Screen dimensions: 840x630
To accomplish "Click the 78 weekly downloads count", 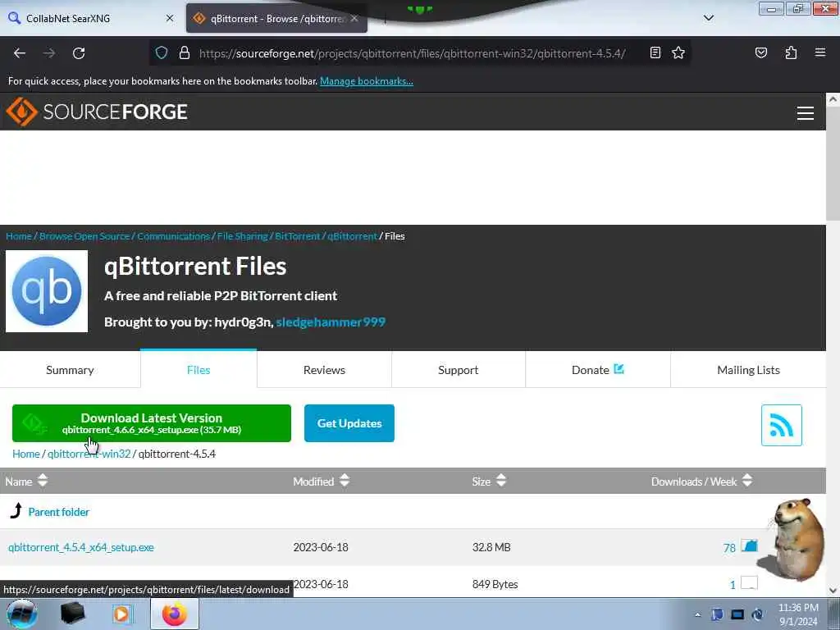I will tap(729, 547).
